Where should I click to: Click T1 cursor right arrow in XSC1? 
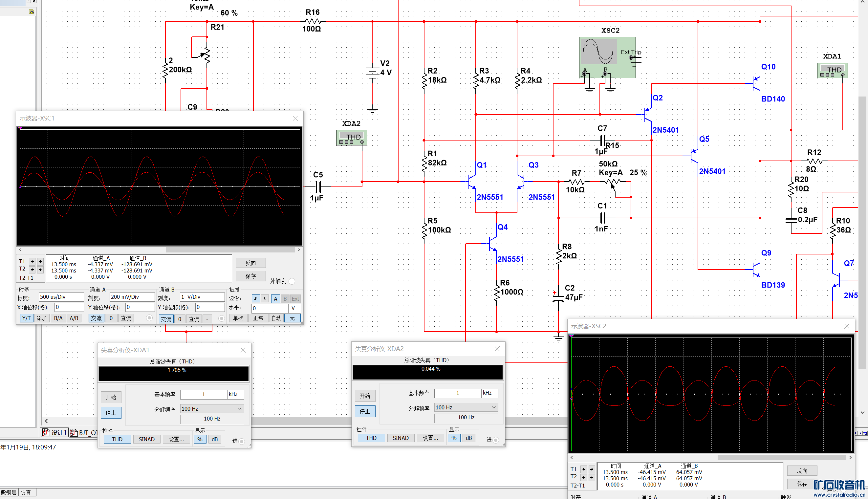point(40,262)
